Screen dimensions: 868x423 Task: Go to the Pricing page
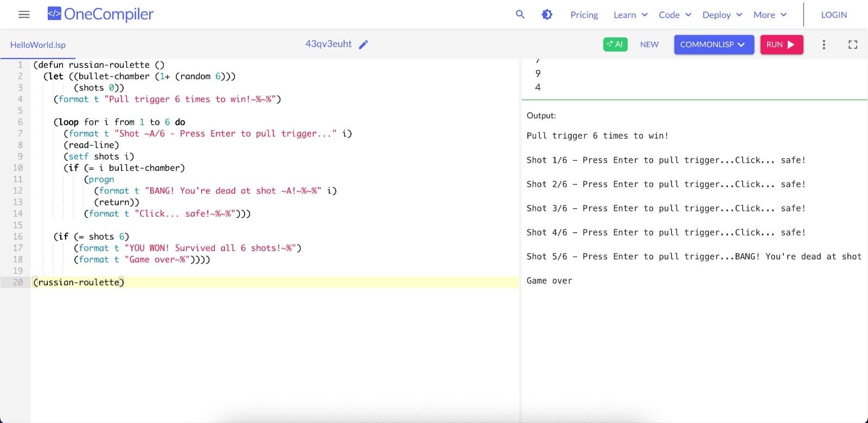click(x=584, y=15)
